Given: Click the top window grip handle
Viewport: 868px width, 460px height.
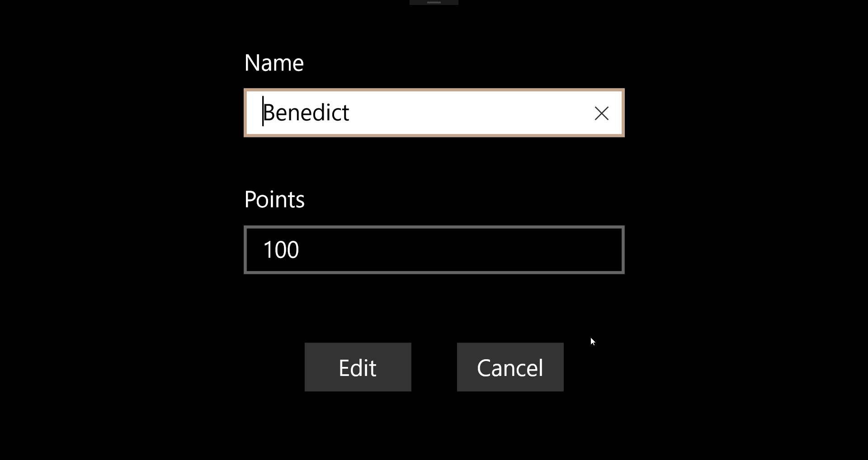Looking at the screenshot, I should 434,3.
